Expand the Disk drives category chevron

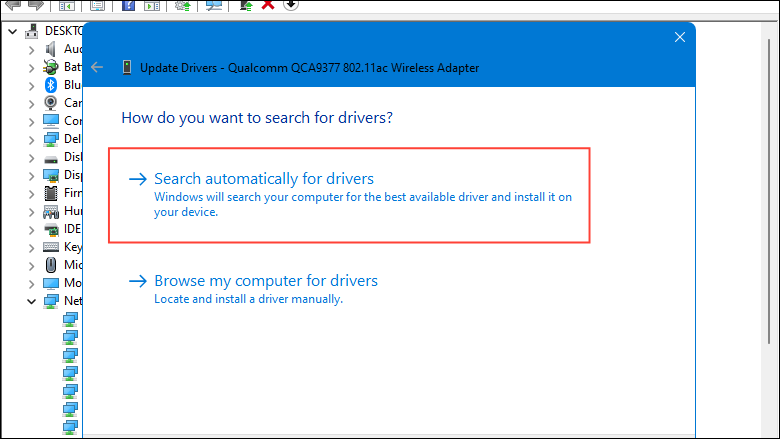click(31, 158)
